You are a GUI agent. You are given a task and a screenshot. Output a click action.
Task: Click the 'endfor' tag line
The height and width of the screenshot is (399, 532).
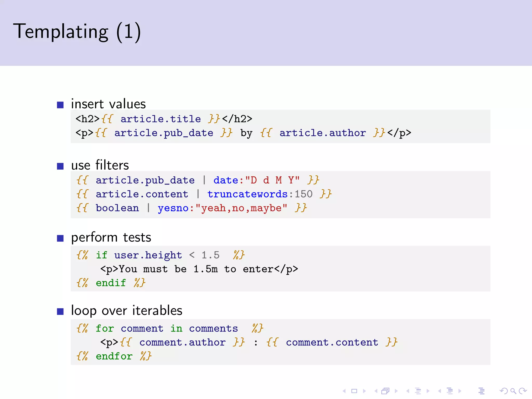pyautogui.click(x=114, y=356)
